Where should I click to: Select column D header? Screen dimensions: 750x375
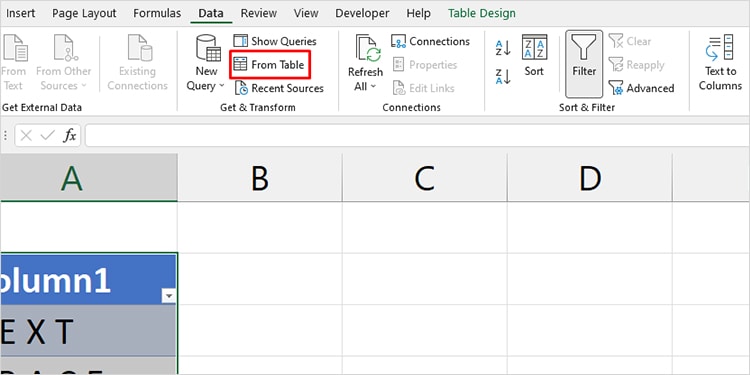pos(590,177)
